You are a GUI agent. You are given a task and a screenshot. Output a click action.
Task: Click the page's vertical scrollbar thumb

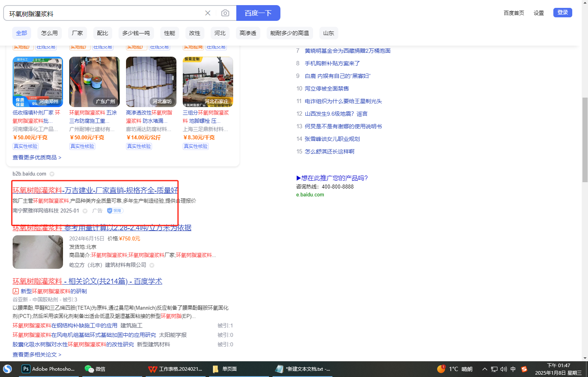pos(585,140)
